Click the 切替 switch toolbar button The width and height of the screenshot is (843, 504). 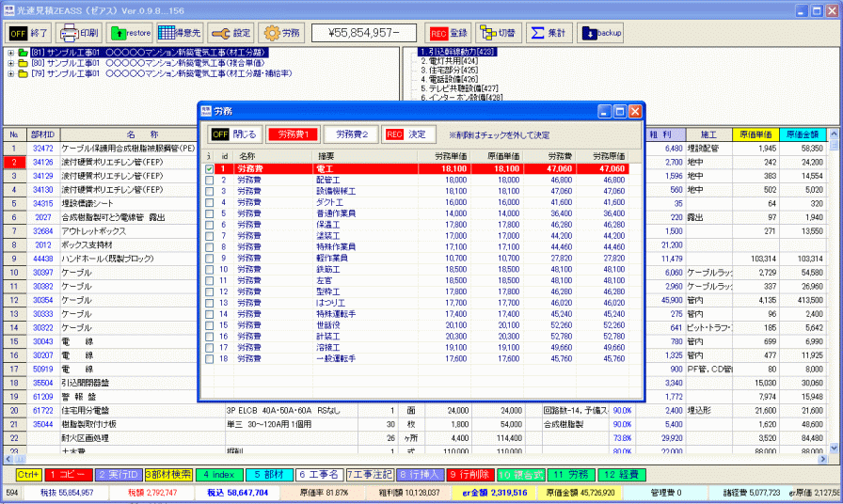coord(499,33)
